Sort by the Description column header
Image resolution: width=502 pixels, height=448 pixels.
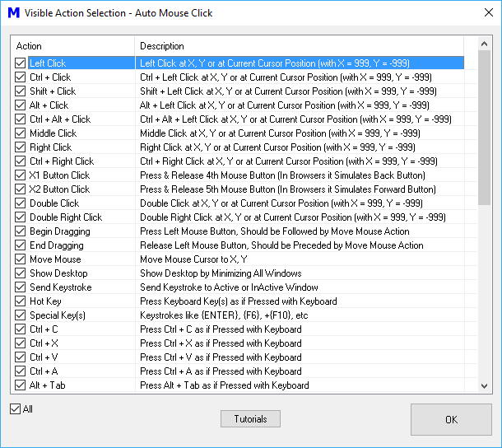(300, 46)
